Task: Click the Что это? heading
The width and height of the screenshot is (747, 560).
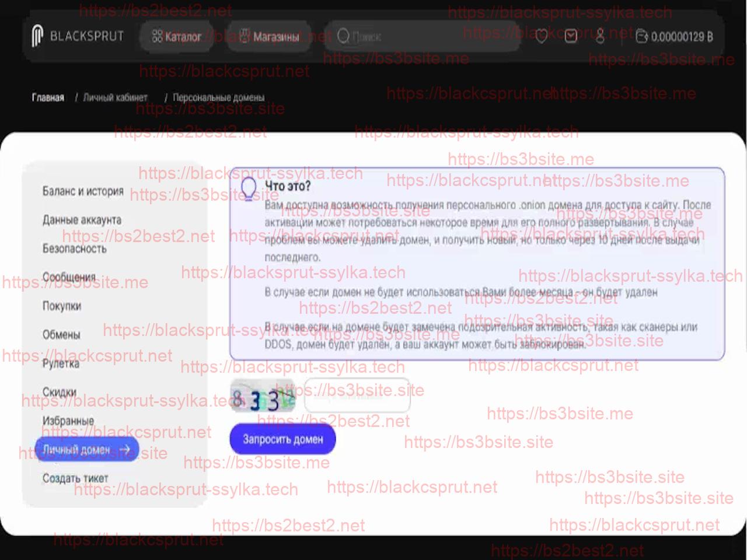Action: click(288, 186)
